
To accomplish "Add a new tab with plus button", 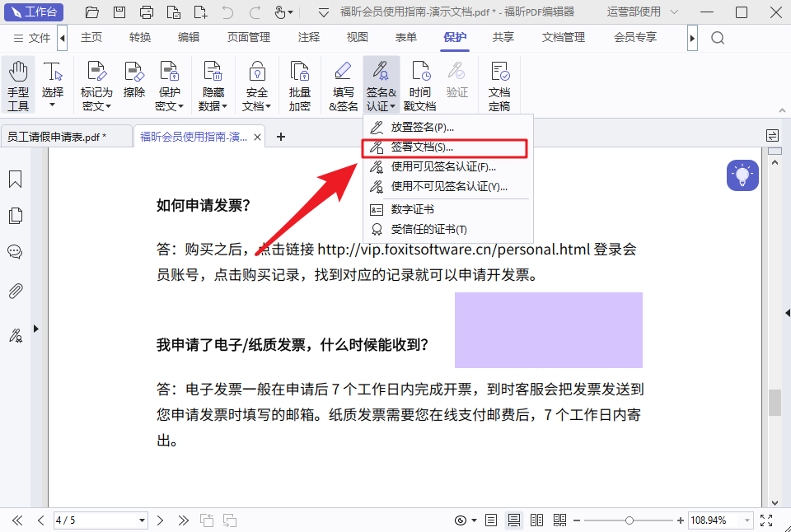I will point(281,137).
